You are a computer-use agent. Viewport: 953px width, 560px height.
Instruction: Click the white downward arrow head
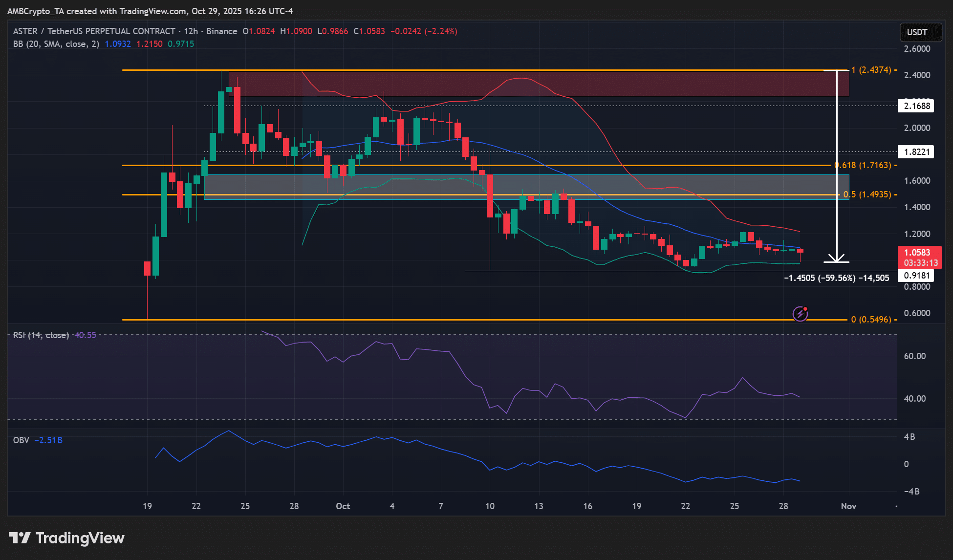tap(837, 258)
